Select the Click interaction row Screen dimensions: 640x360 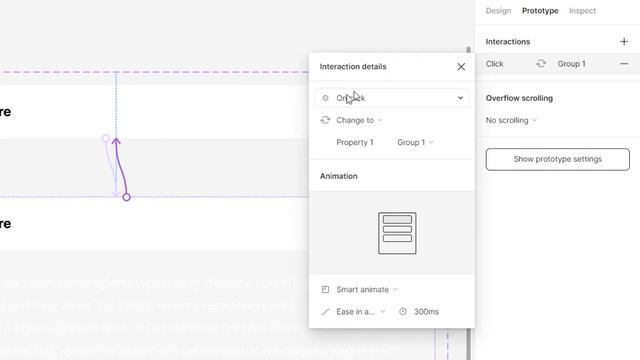pos(558,64)
